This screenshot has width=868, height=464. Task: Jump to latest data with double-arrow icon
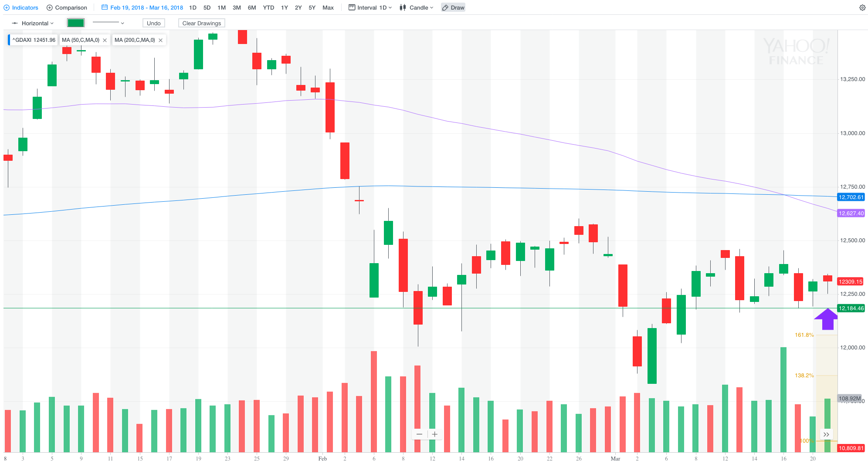(x=826, y=434)
